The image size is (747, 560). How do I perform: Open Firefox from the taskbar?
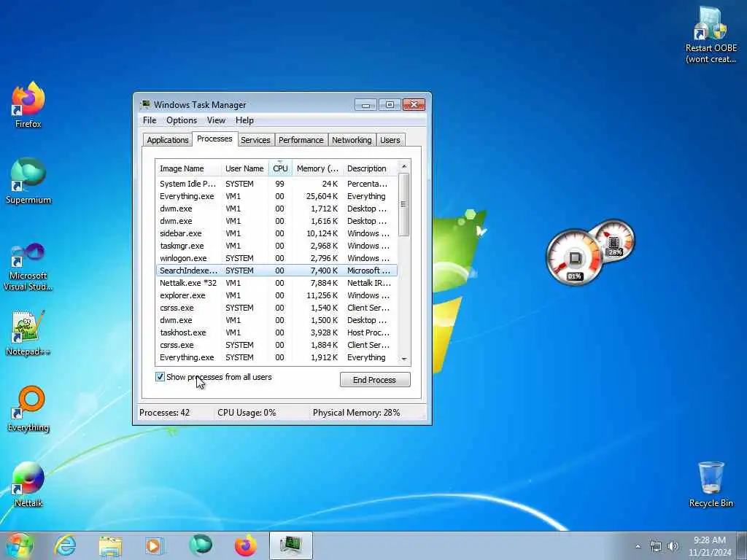pyautogui.click(x=245, y=545)
